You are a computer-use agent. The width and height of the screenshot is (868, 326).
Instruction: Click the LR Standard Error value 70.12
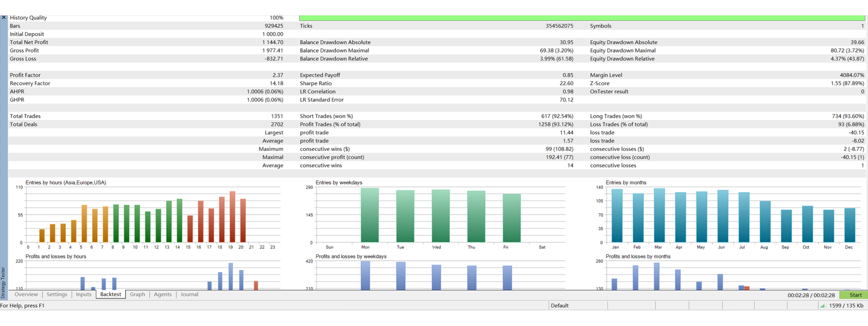point(566,100)
